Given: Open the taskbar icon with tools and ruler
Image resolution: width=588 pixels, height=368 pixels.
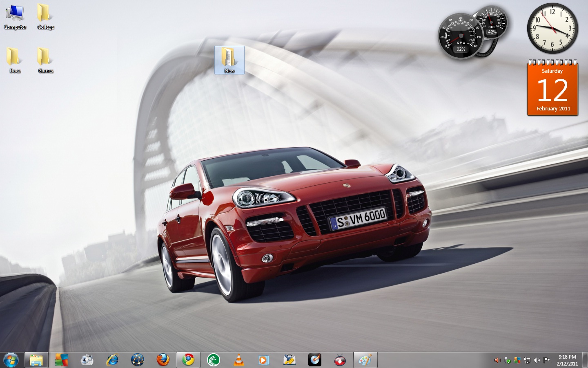Looking at the screenshot, I should pos(290,360).
